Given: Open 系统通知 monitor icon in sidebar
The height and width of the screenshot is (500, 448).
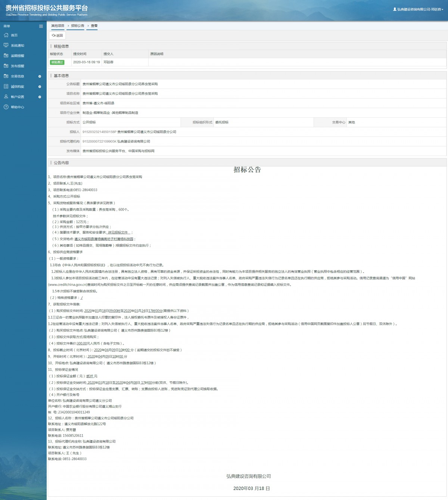Looking at the screenshot, I should point(6,45).
